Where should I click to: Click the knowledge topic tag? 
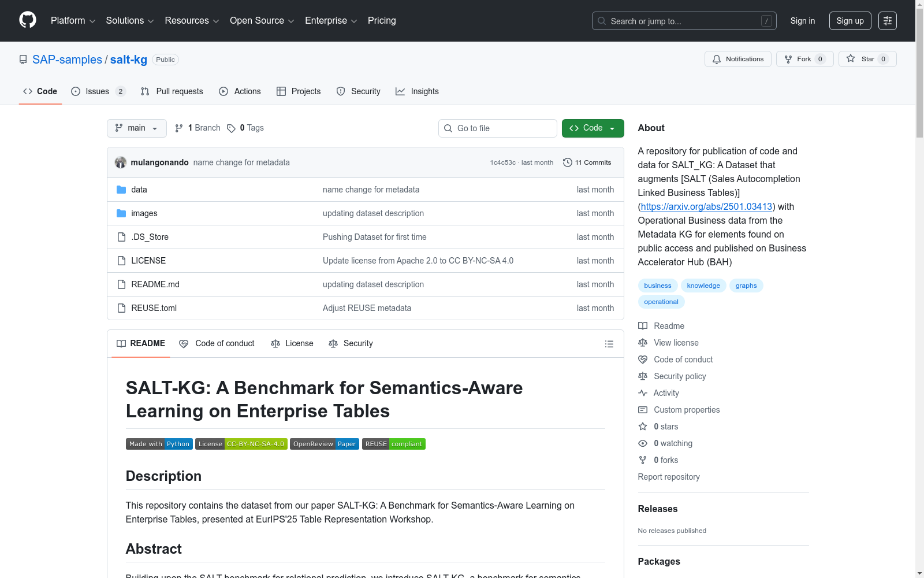coord(703,286)
